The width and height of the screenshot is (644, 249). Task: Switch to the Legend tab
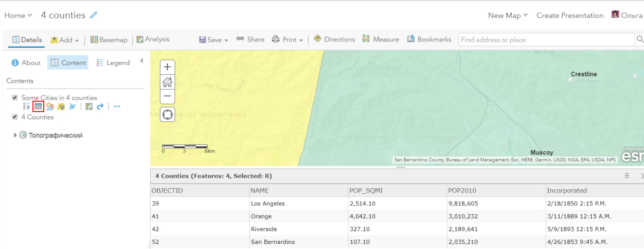point(113,63)
